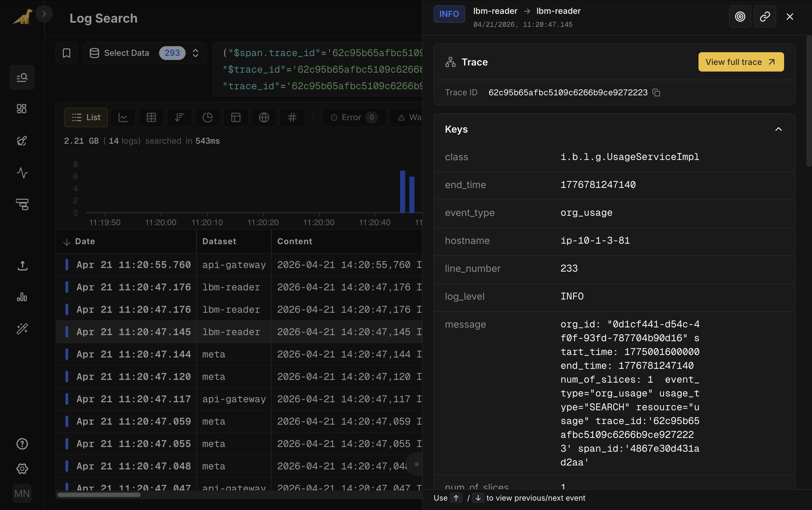Viewport: 812px width, 510px height.
Task: Click the horizontal scrollbar under the log table
Action: coord(99,495)
